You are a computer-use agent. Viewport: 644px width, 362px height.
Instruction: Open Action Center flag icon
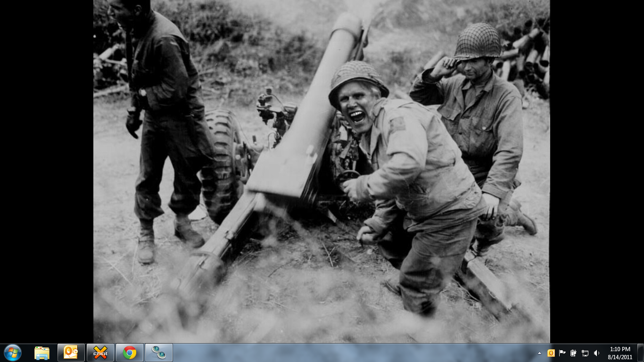click(x=562, y=353)
